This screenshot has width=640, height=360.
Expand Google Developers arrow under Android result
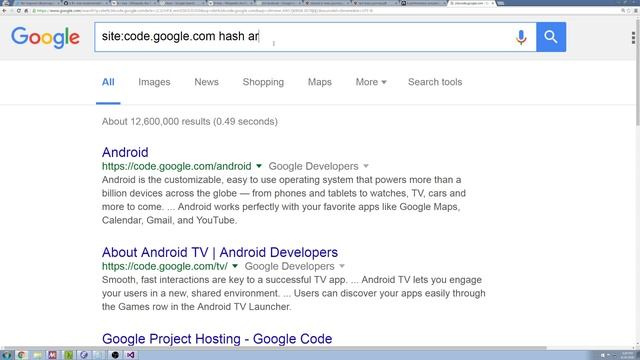[x=366, y=166]
